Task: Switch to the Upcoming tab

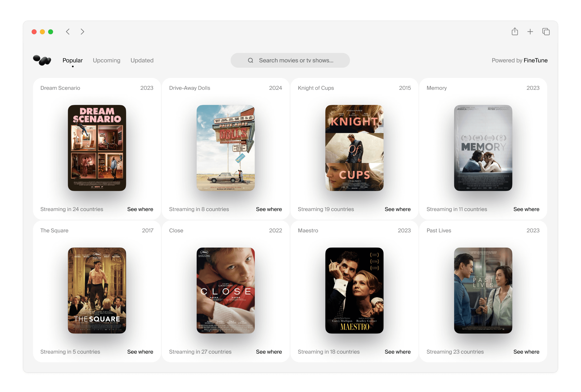Action: [107, 60]
